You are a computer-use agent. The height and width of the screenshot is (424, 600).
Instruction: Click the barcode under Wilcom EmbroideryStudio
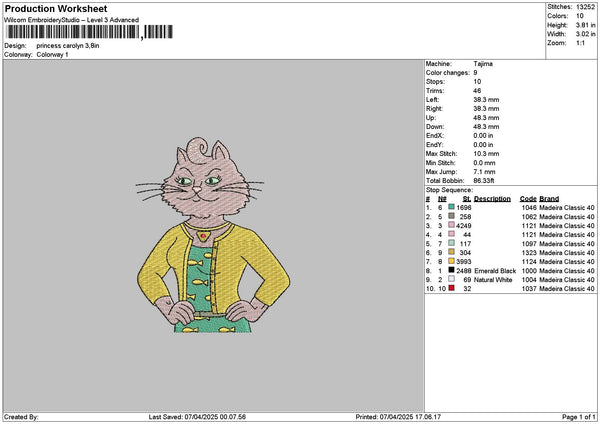click(71, 34)
